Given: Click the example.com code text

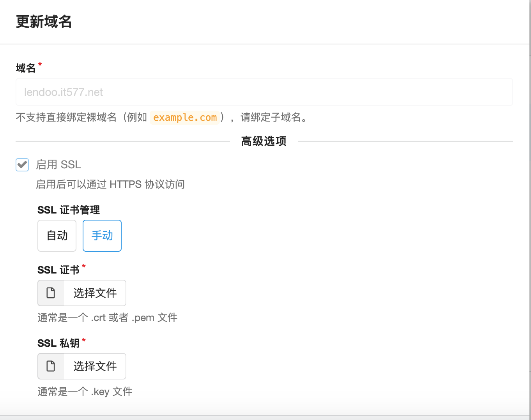Looking at the screenshot, I should click(x=185, y=117).
